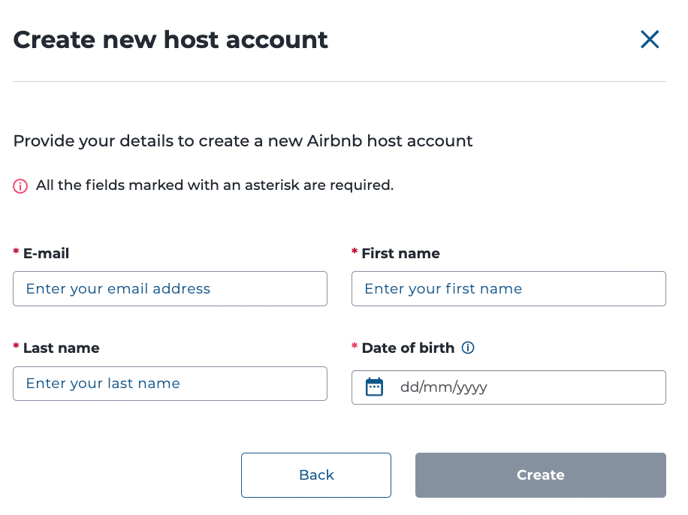Focus the E-mail address input field

(x=170, y=289)
